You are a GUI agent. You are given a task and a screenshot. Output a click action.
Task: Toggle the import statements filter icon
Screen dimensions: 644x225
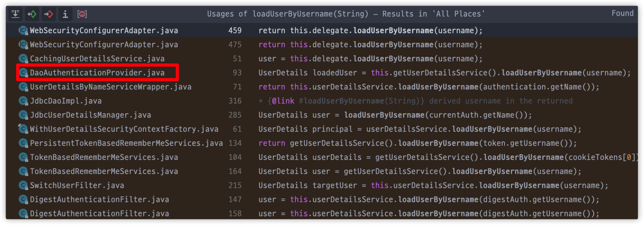16,14
